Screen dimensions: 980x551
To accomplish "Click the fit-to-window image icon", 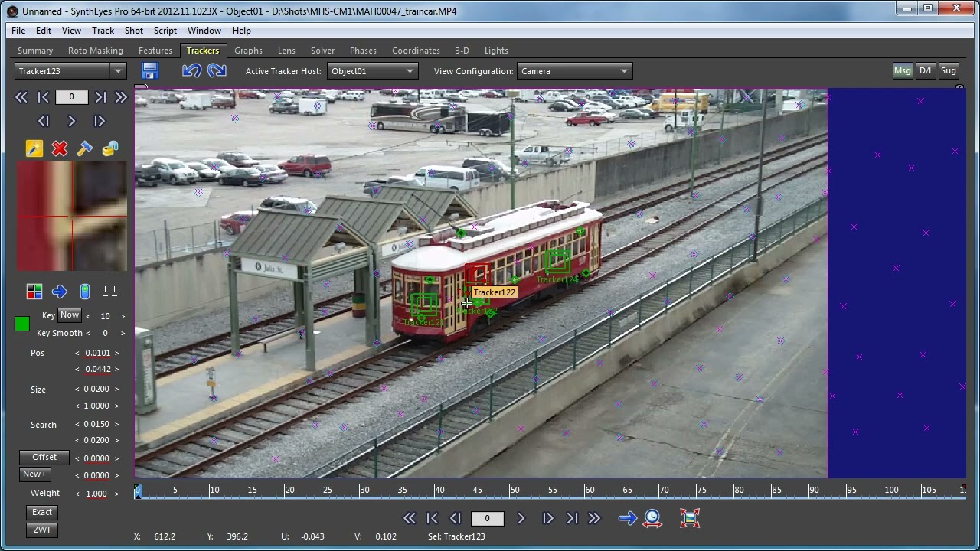I will coord(690,518).
